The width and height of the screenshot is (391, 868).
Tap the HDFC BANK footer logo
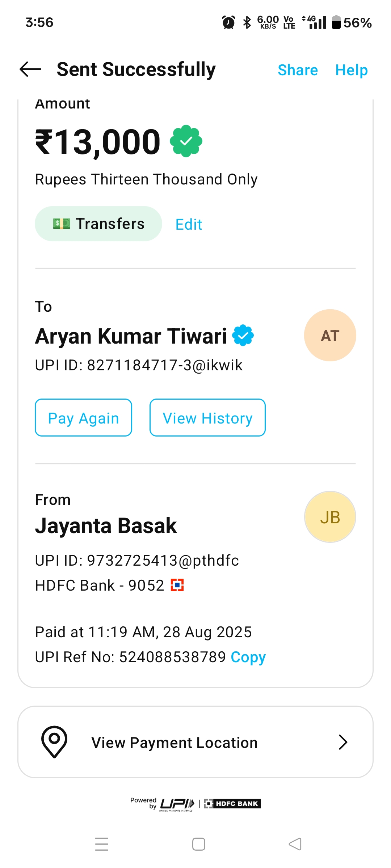pyautogui.click(x=232, y=804)
